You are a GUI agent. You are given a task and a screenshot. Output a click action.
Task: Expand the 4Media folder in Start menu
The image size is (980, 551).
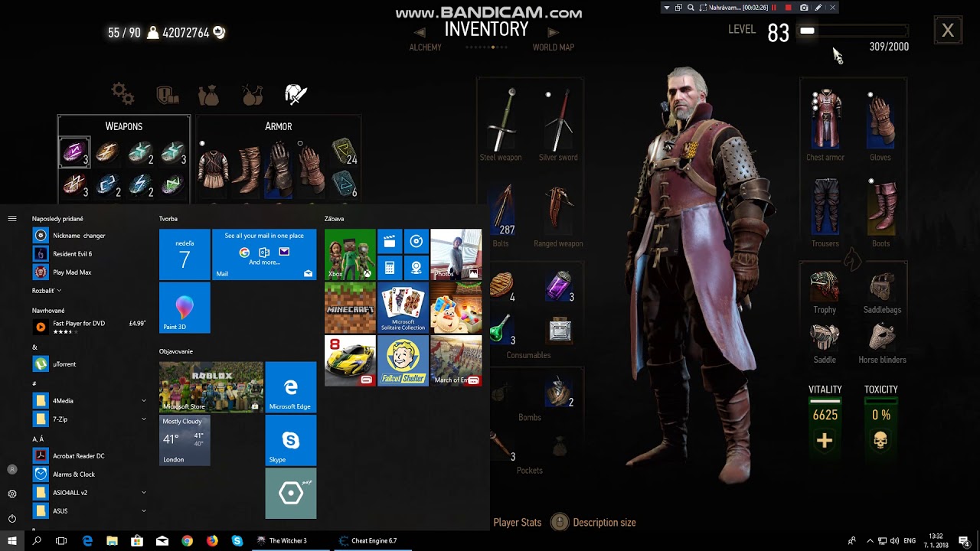tap(90, 400)
